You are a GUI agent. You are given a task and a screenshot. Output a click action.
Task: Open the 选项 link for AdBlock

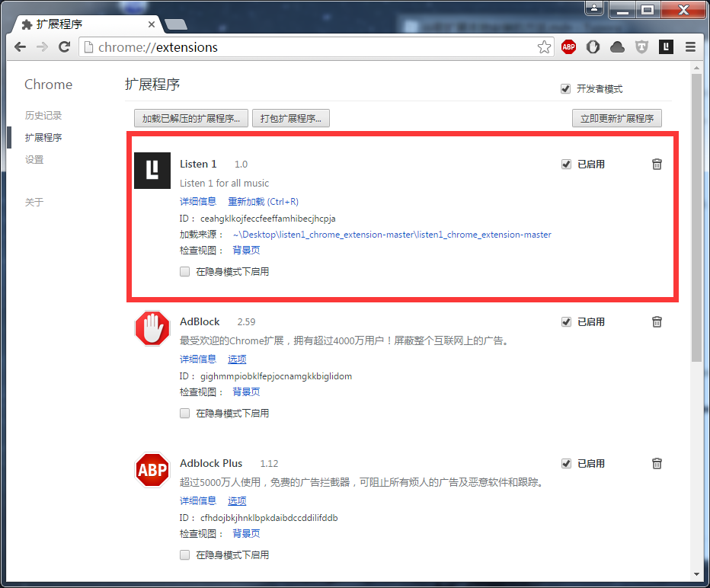[x=237, y=360]
